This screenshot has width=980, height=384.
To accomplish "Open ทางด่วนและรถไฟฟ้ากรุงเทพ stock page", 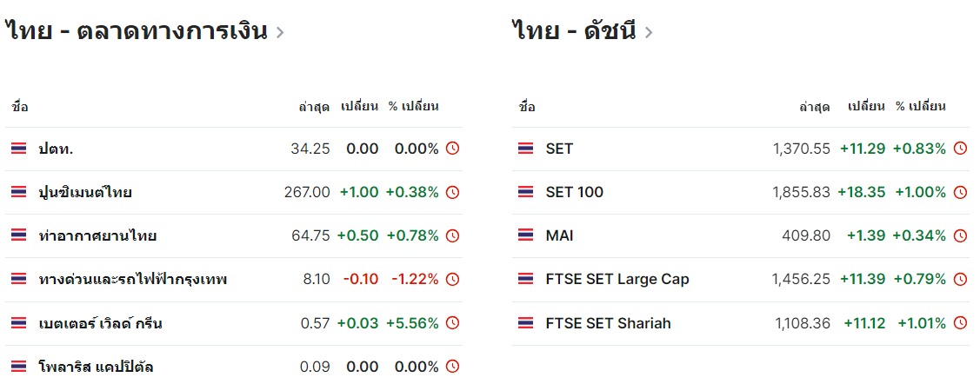I will (x=133, y=279).
